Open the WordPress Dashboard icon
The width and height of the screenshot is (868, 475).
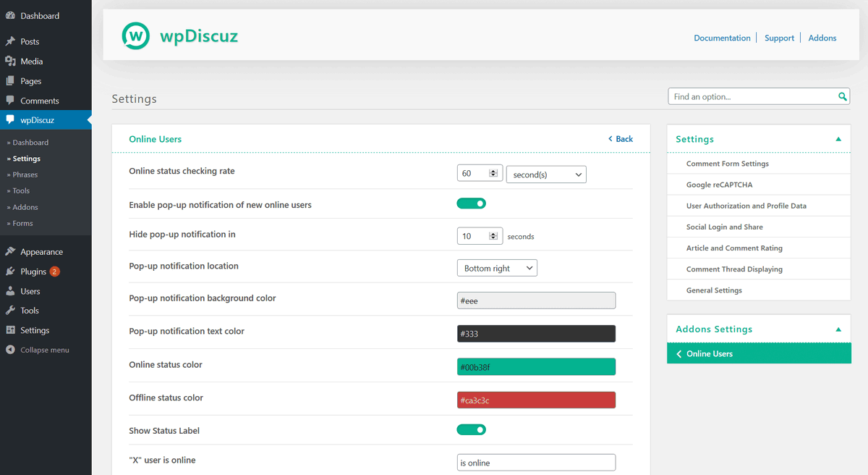(11, 15)
